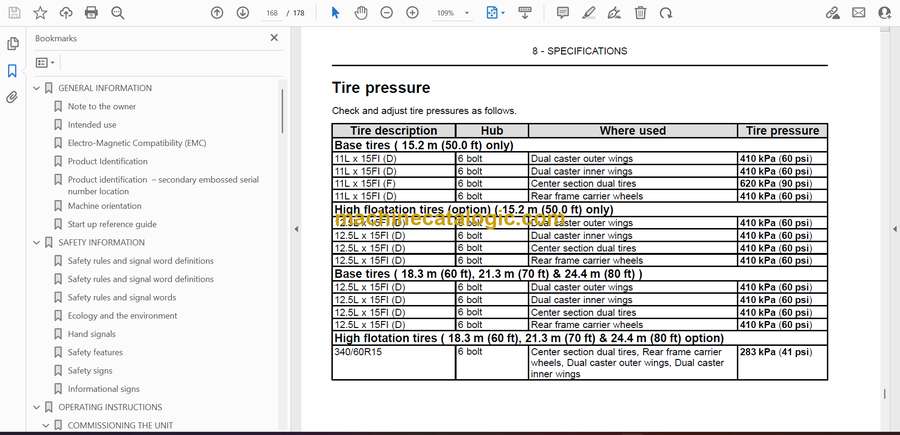Add a comment with speech bubble icon
Image resolution: width=900 pixels, height=435 pixels.
coord(563,13)
